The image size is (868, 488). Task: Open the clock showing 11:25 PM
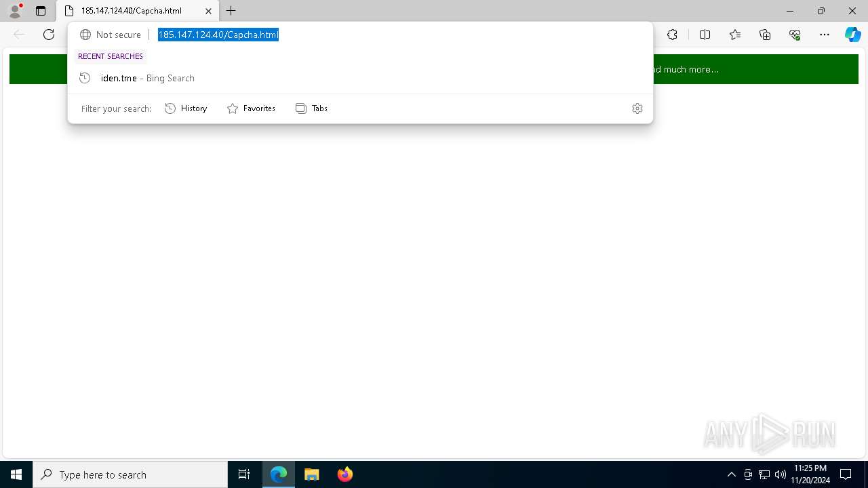click(x=810, y=474)
